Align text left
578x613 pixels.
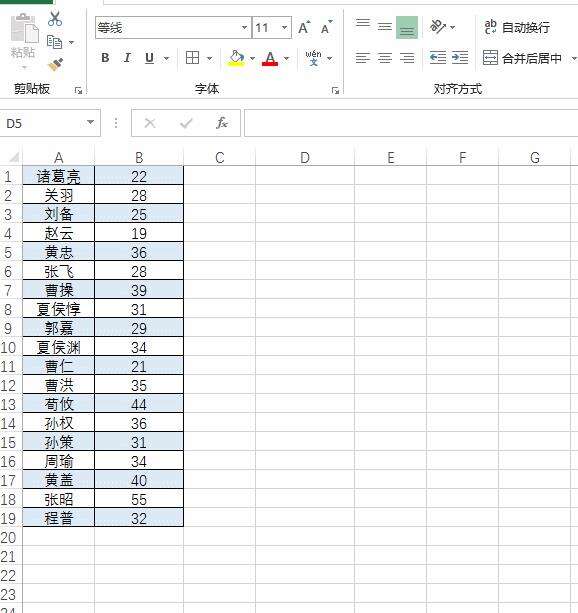363,58
